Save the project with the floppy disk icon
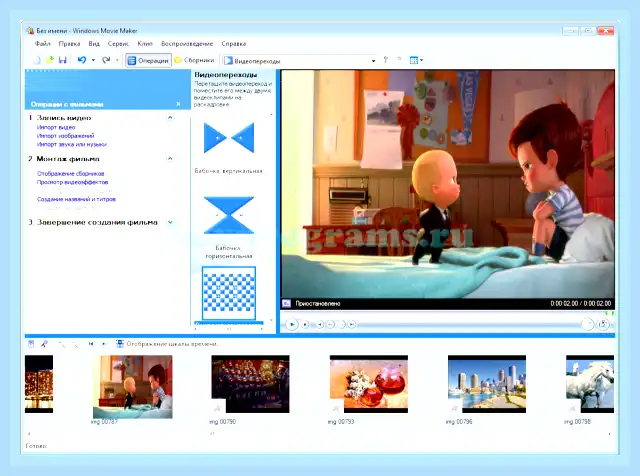640x476 pixels. click(x=62, y=60)
